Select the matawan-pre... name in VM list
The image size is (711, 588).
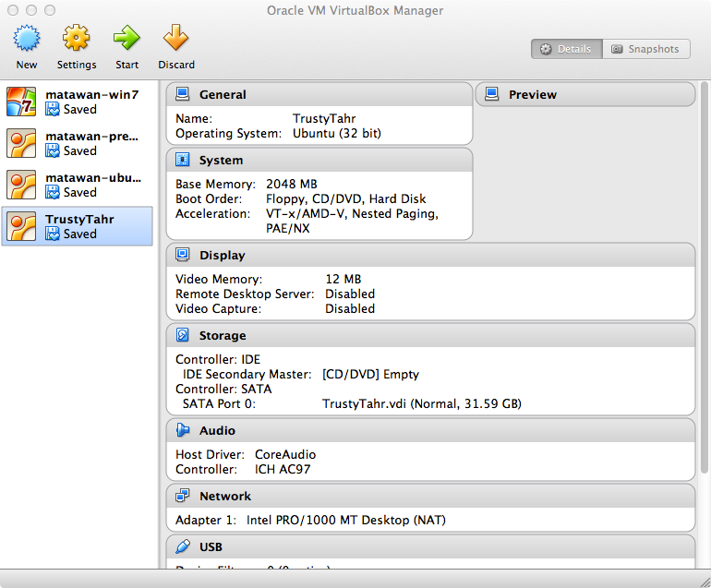click(92, 136)
